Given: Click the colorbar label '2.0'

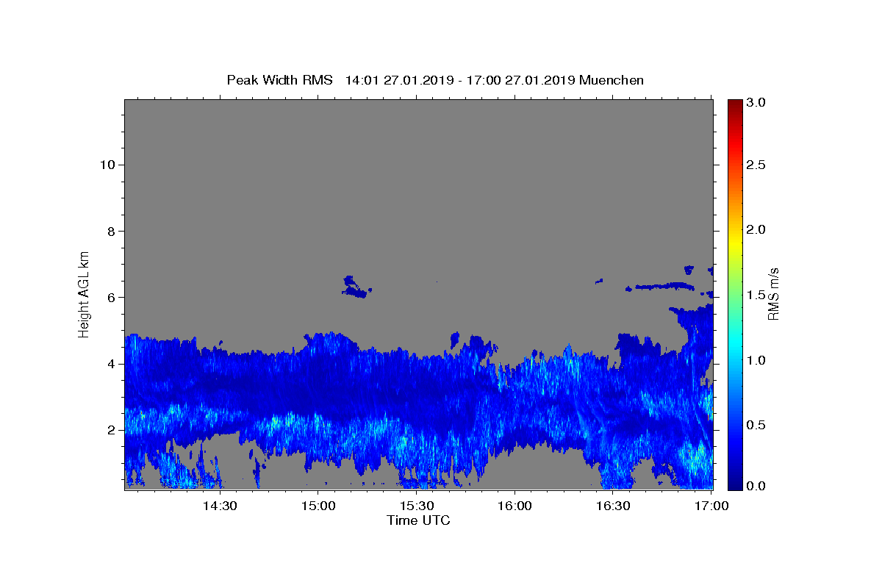Looking at the screenshot, I should point(756,230).
